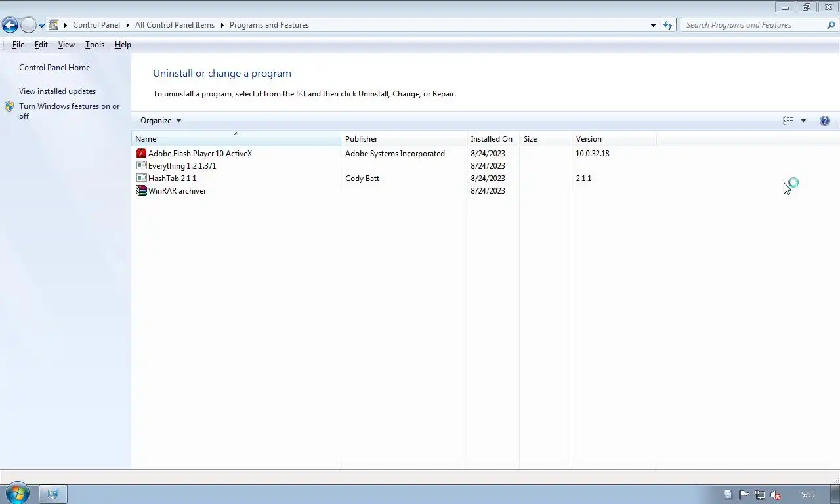840x504 pixels.
Task: Click the Everything program icon
Action: point(141,166)
